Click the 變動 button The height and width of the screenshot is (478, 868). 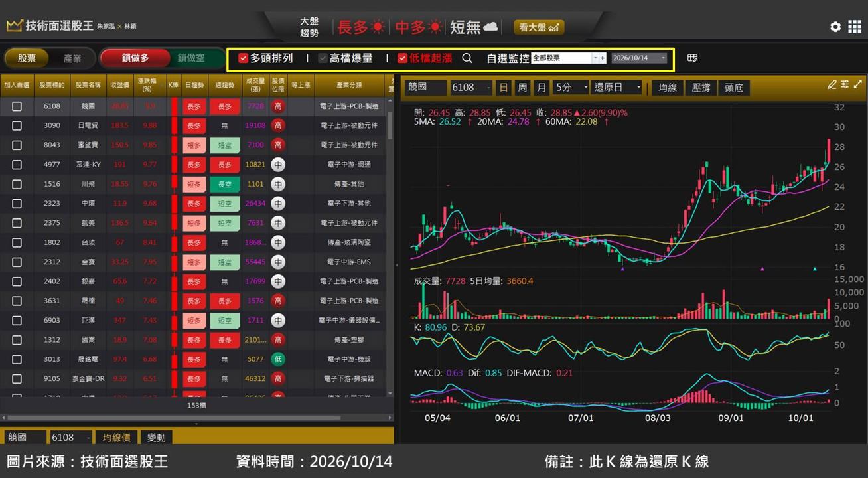click(x=157, y=438)
